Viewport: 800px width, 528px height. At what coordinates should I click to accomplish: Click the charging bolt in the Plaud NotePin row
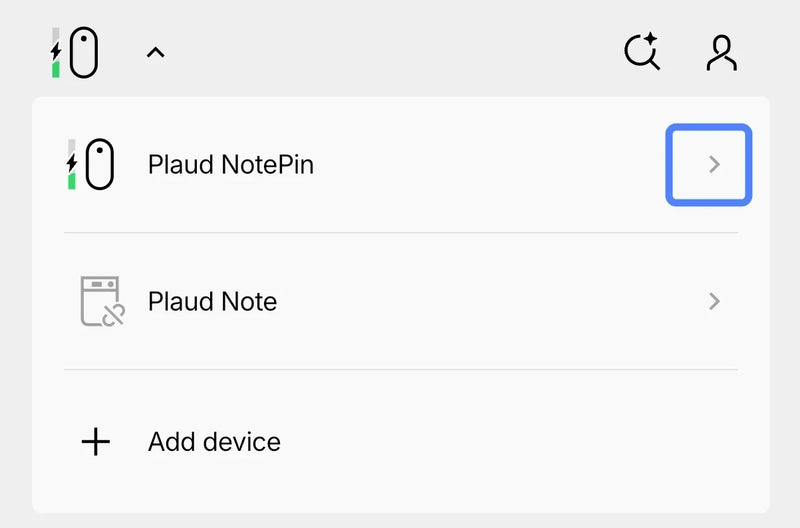click(72, 163)
